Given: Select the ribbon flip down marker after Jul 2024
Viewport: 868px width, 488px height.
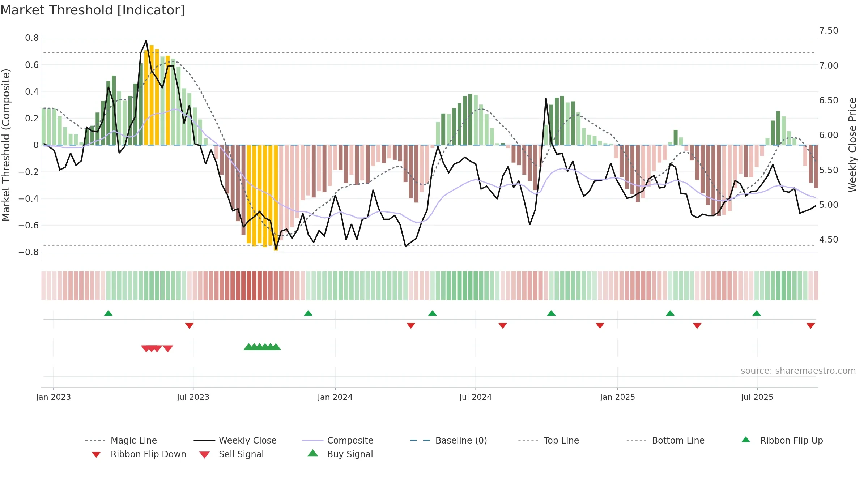Looking at the screenshot, I should (x=503, y=326).
